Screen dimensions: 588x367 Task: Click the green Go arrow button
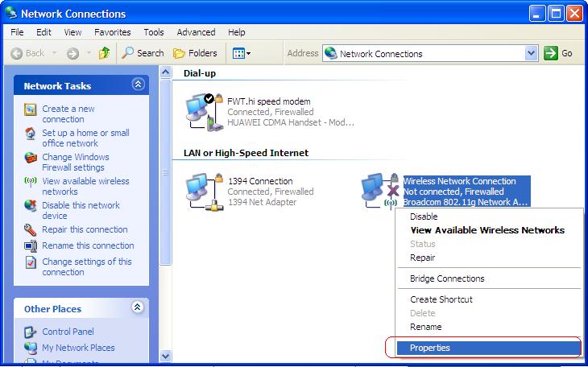point(551,53)
